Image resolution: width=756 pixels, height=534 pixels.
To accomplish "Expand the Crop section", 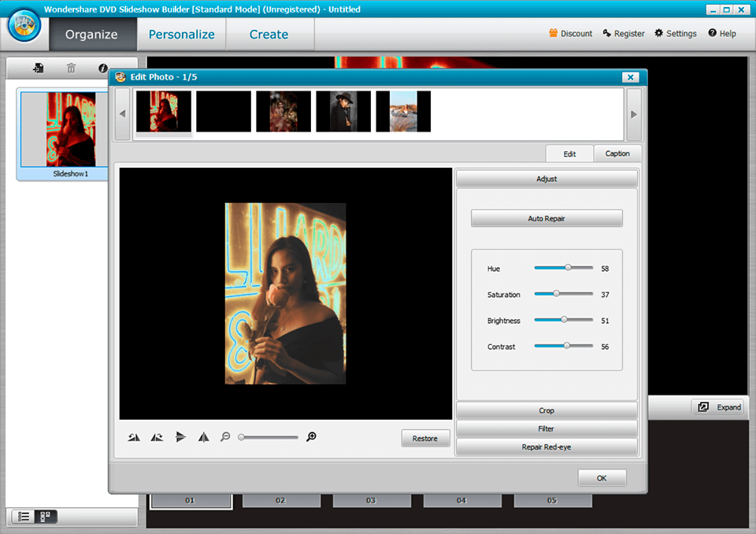I will (x=547, y=410).
